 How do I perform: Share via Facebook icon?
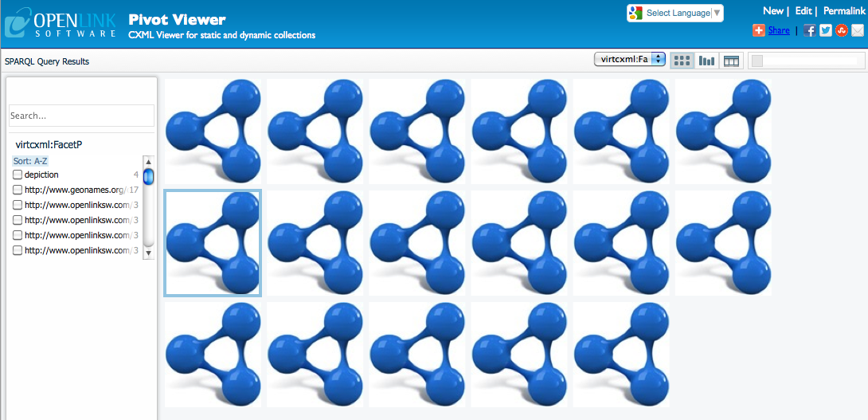[809, 30]
